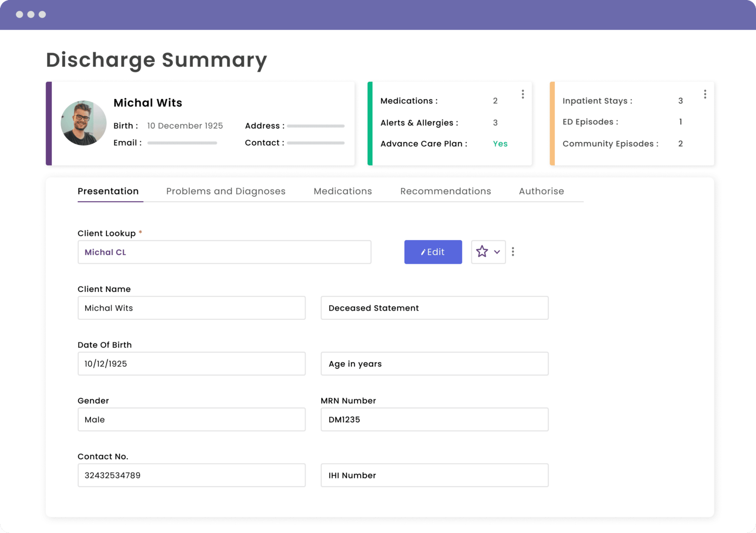756x533 pixels.
Task: Edit the MRN Number field
Action: pos(434,419)
